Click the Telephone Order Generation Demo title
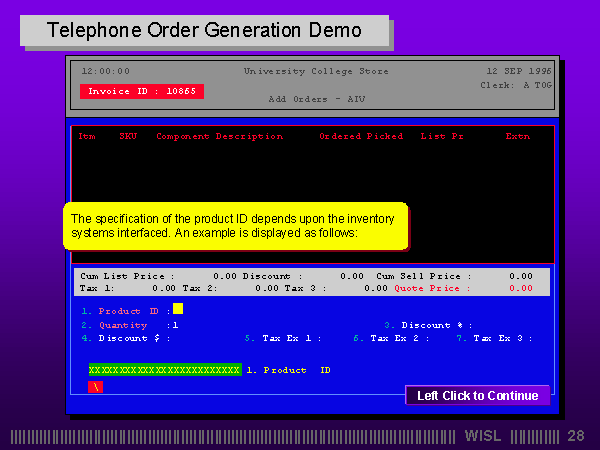This screenshot has height=450, width=600. coord(205,30)
